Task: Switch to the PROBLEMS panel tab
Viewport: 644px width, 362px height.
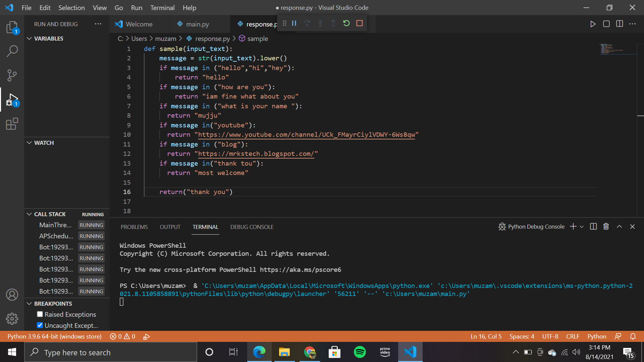Action: pyautogui.click(x=134, y=227)
